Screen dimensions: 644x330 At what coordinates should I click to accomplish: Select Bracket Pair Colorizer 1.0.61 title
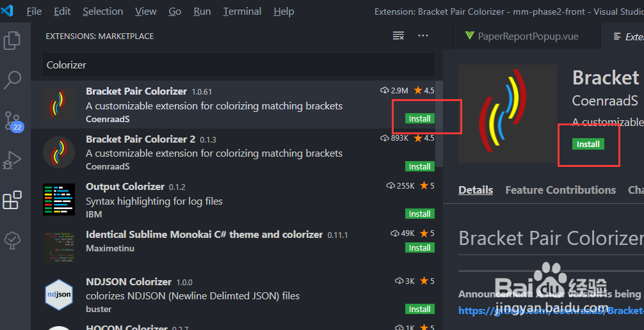[136, 91]
